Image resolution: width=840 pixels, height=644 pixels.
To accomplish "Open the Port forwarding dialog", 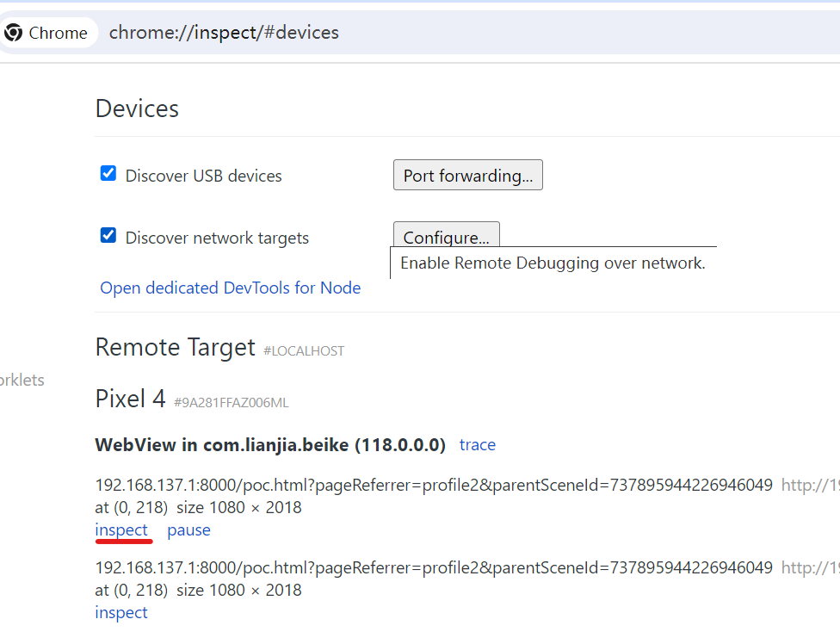I will [467, 176].
